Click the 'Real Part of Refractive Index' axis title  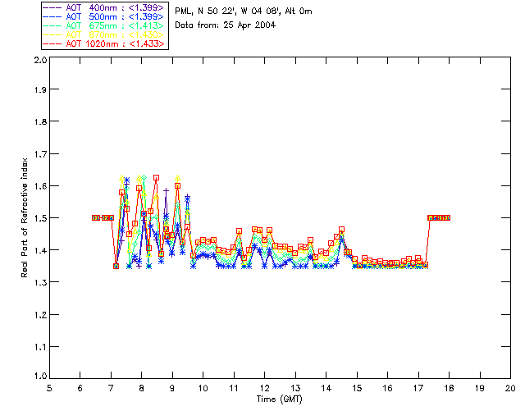pos(24,217)
